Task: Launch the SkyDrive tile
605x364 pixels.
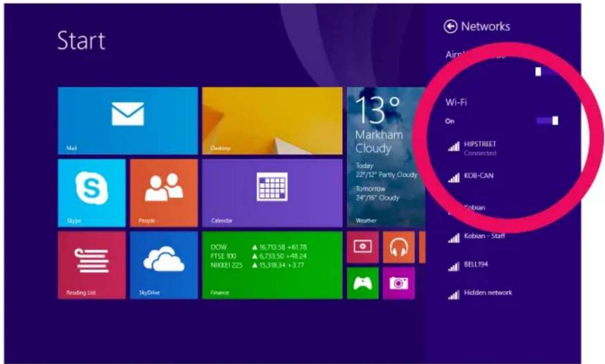Action: tap(164, 265)
